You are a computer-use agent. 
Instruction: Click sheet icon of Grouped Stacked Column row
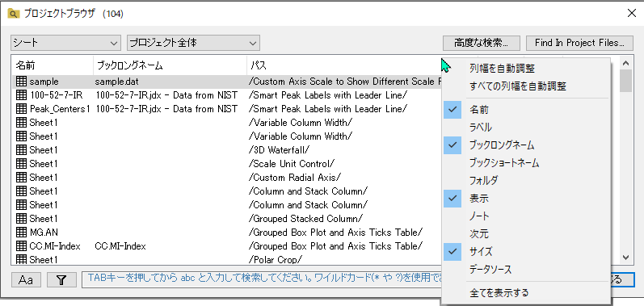21,219
